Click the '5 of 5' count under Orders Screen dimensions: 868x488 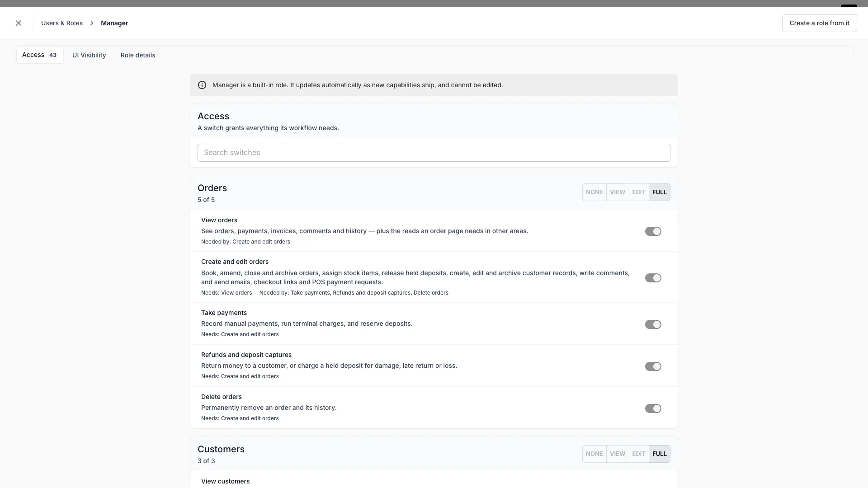(x=206, y=200)
